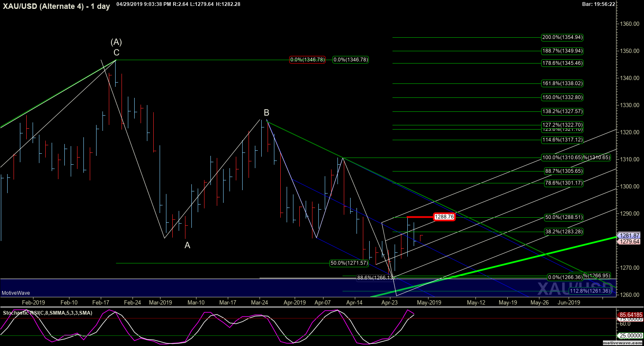Viewport: 644px width, 346px height.
Task: Click the 50.0%(1288.51) retracement label
Action: coord(564,217)
